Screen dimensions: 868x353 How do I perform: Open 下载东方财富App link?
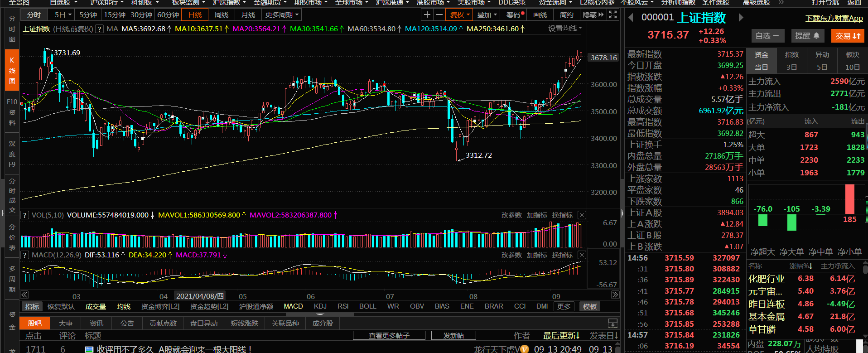tap(834, 18)
